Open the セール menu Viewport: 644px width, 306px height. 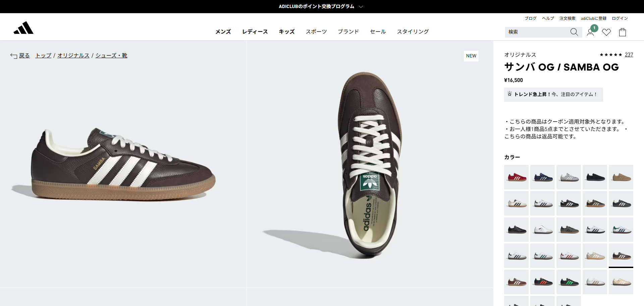pos(378,32)
